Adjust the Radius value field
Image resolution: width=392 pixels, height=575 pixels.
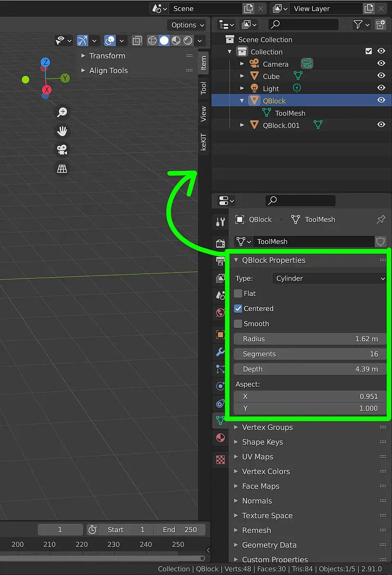[310, 339]
